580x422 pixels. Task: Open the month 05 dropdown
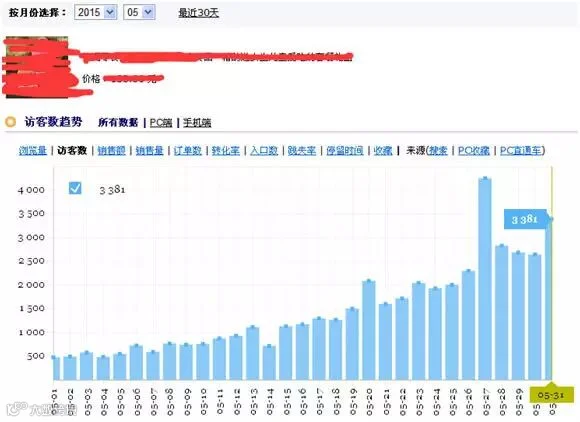tap(139, 12)
